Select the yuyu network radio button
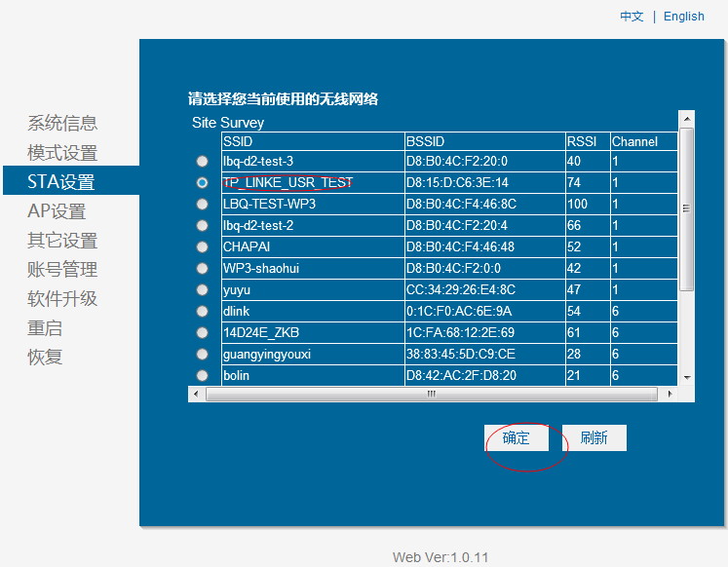Image resolution: width=728 pixels, height=567 pixels. pos(202,289)
